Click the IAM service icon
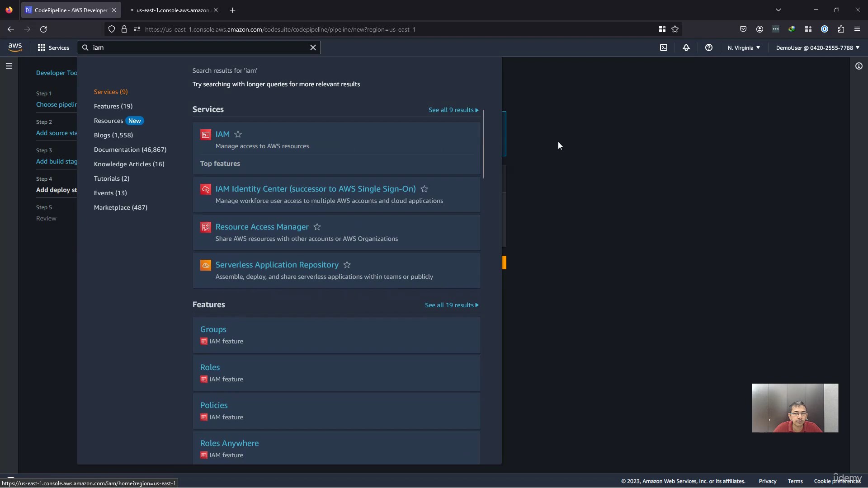 click(206, 135)
